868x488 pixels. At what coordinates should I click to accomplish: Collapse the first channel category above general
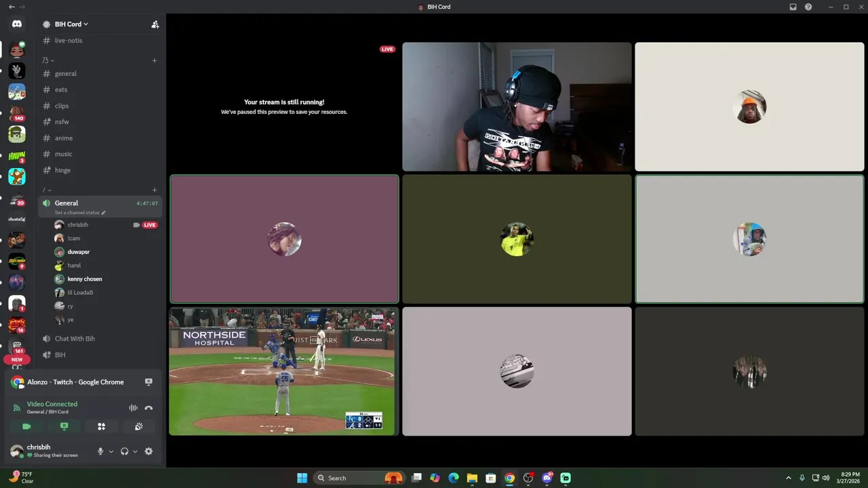point(47,60)
